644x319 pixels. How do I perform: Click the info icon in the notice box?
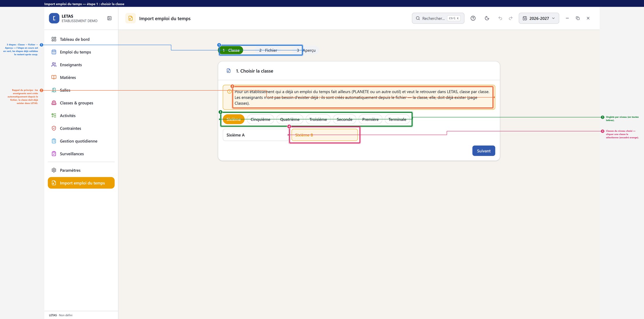[229, 92]
